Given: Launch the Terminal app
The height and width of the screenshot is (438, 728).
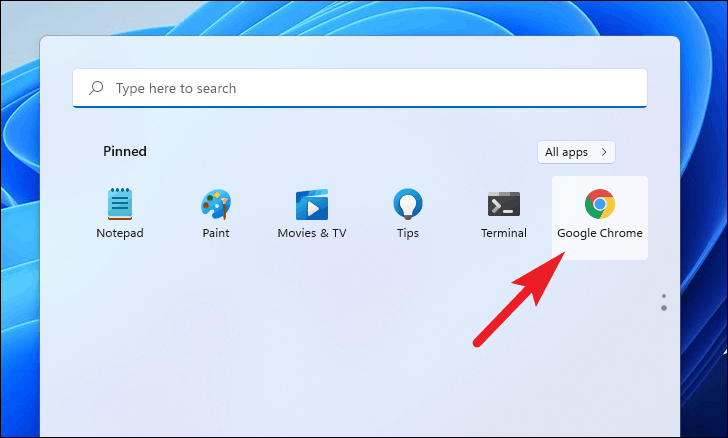Looking at the screenshot, I should (504, 213).
